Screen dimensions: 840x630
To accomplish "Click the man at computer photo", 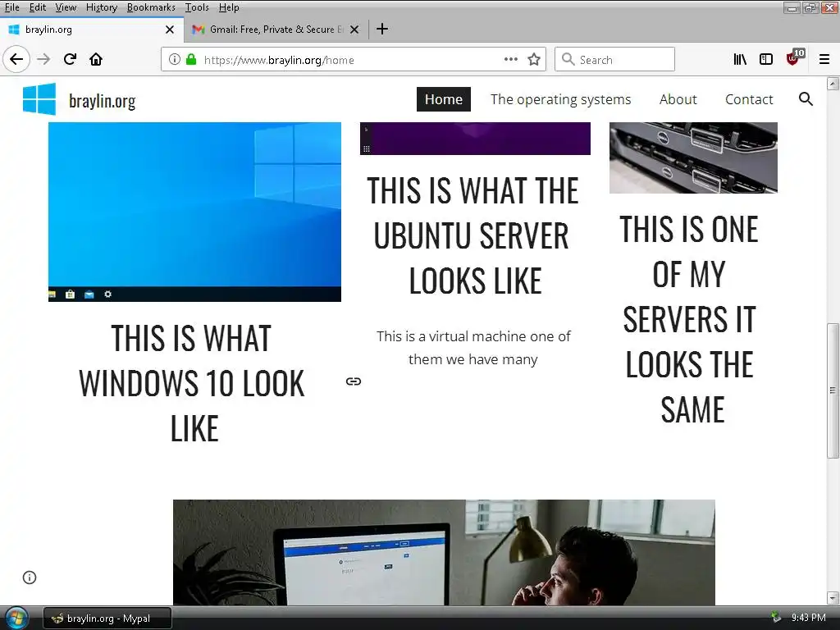I will tap(444, 552).
